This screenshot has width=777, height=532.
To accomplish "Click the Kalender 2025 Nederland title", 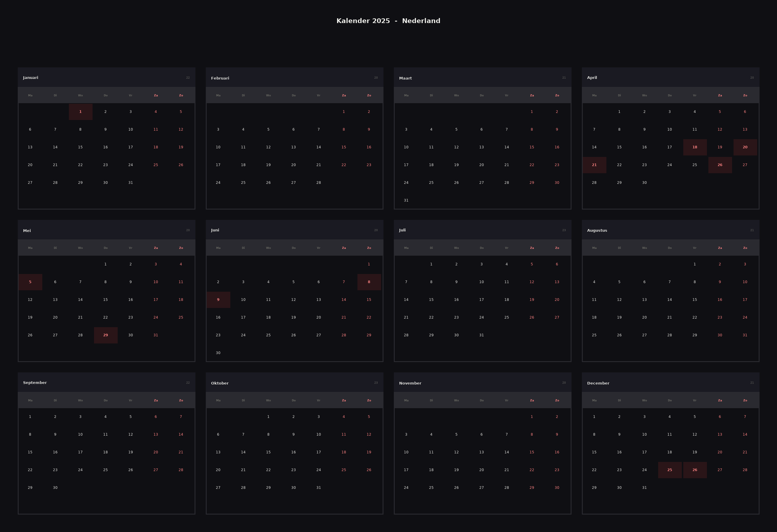I will pyautogui.click(x=388, y=21).
